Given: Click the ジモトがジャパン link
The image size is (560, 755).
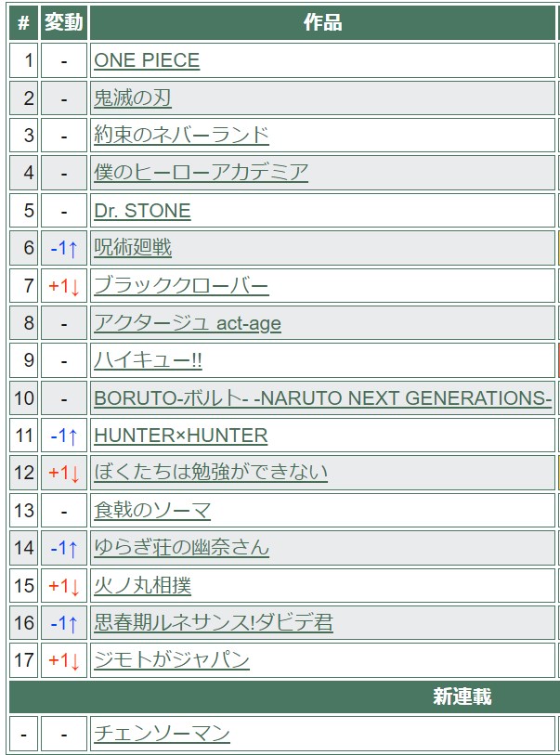Looking at the screenshot, I should 172,660.
